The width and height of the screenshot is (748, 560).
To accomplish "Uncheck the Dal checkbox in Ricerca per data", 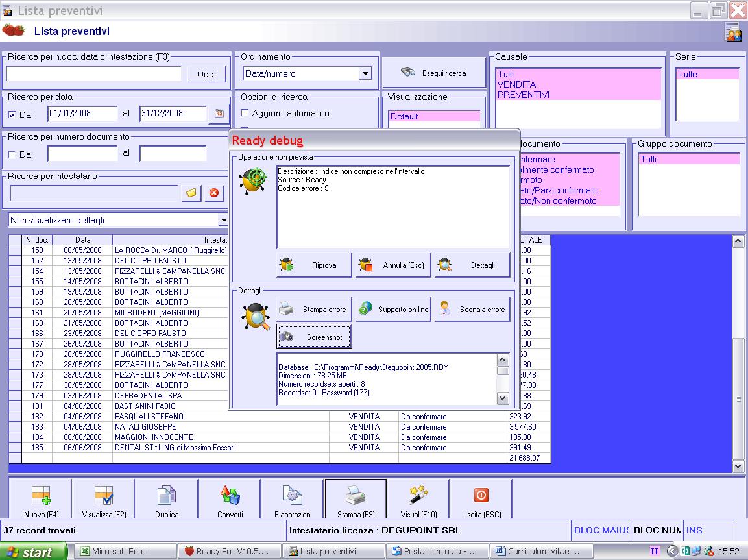I will [x=12, y=115].
